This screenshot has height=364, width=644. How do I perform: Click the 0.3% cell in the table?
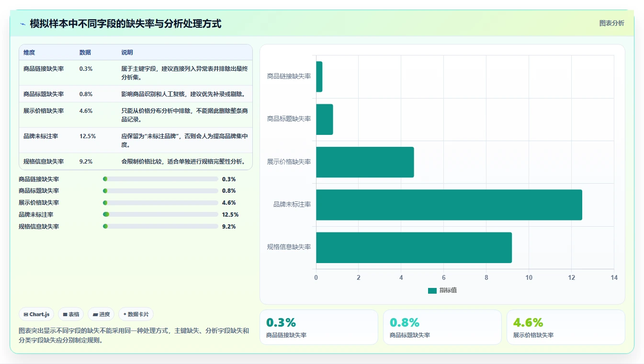tap(86, 68)
